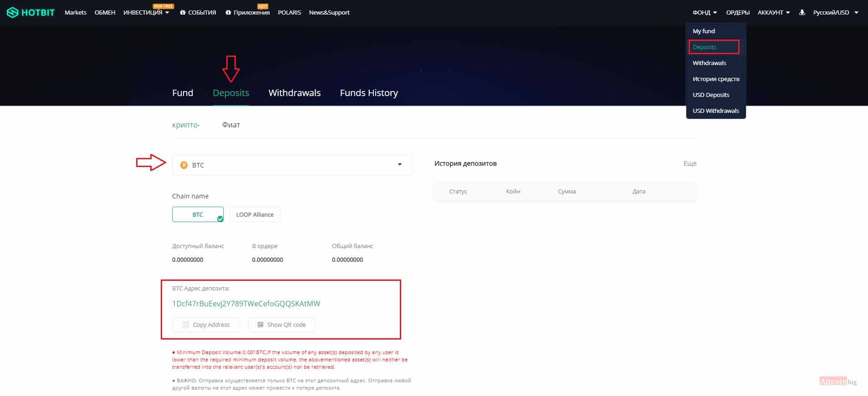Select the BTC chain option
This screenshot has height=396, width=868.
pyautogui.click(x=198, y=214)
